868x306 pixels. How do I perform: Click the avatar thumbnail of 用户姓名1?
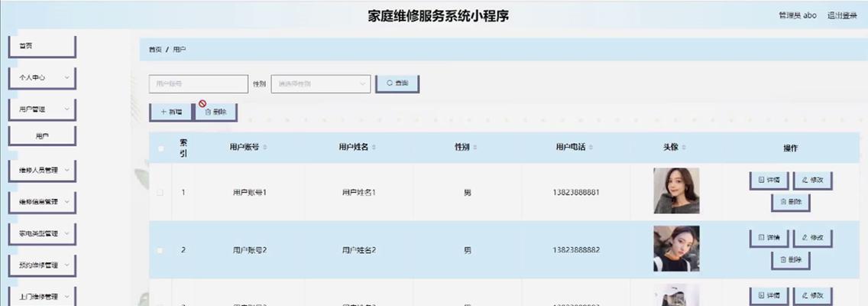coord(676,190)
